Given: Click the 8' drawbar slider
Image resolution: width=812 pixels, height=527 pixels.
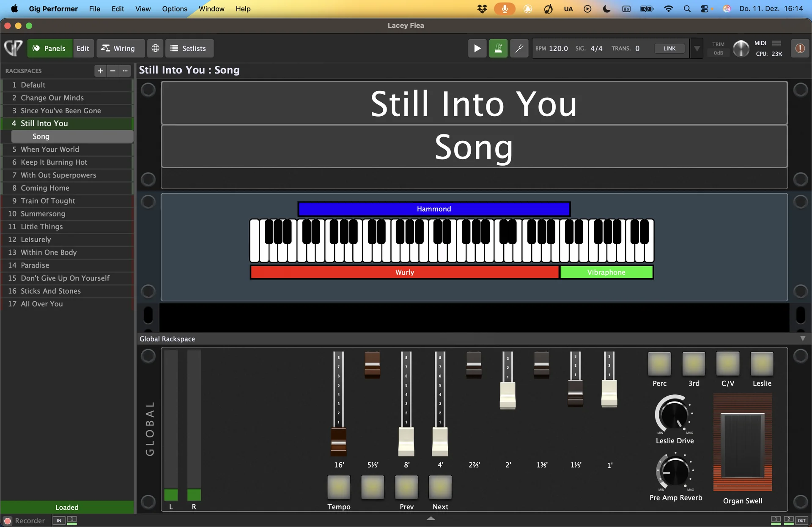Looking at the screenshot, I should (406, 442).
